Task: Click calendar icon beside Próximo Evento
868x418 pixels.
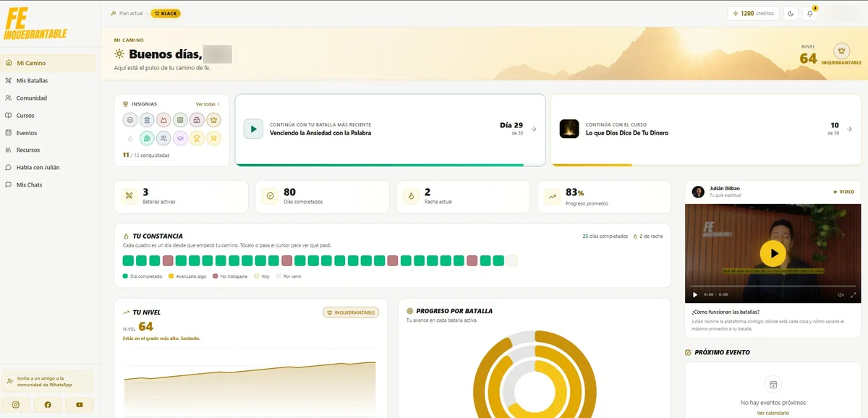Action: click(689, 352)
